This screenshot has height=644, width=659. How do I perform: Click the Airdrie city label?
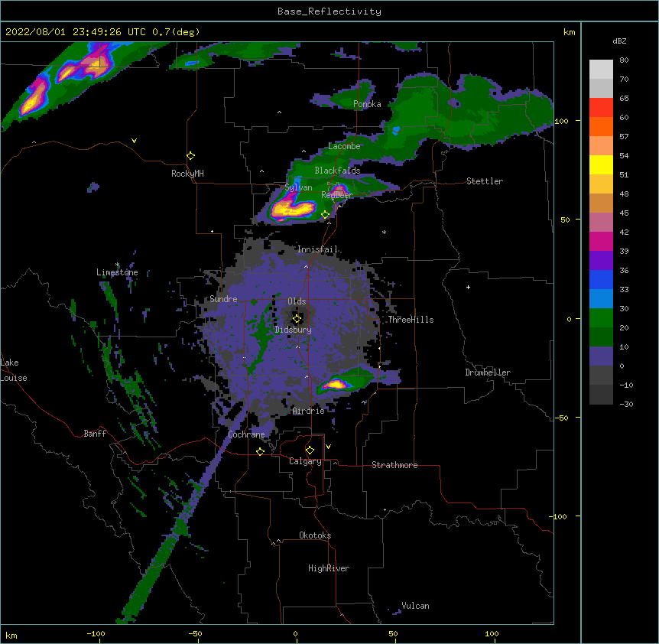pyautogui.click(x=309, y=411)
